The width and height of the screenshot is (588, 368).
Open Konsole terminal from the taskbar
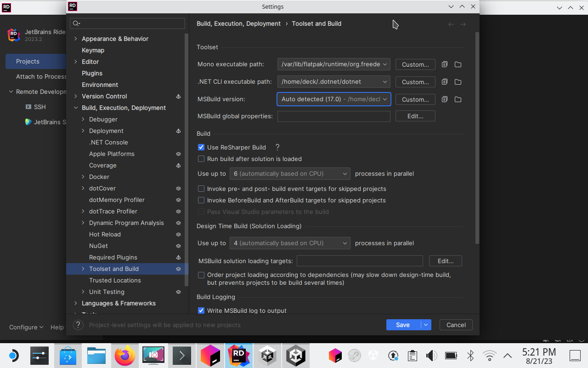click(x=182, y=356)
